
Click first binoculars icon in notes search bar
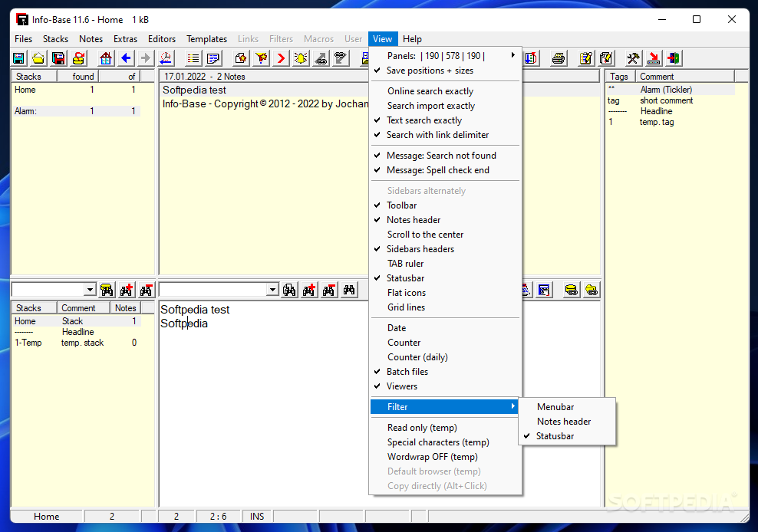point(289,290)
